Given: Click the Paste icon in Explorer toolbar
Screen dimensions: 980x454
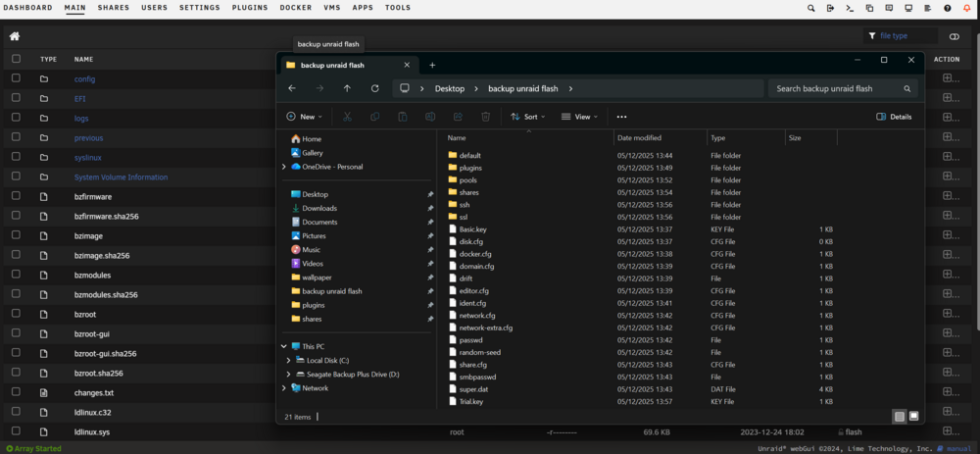Looking at the screenshot, I should [x=403, y=117].
